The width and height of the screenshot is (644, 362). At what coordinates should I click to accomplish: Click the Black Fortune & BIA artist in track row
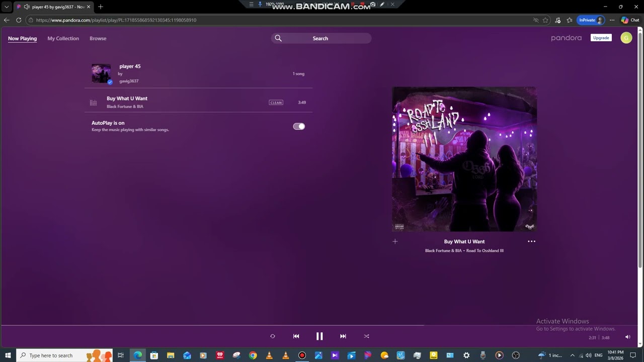pyautogui.click(x=125, y=107)
